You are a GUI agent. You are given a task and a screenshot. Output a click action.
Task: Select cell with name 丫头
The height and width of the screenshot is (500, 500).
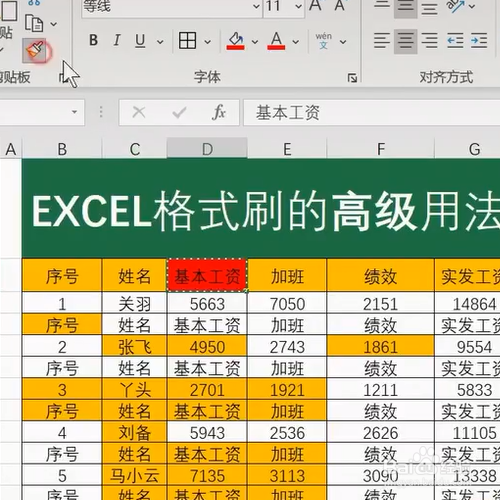[x=134, y=389]
